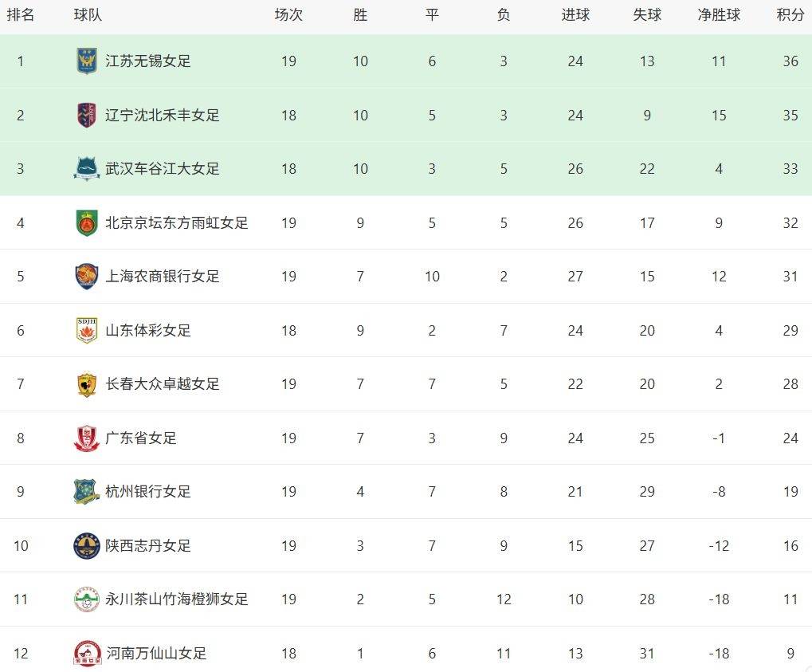The width and height of the screenshot is (812, 672).
Task: Click the 河南万仙山女足 team badge
Action: coord(87,653)
